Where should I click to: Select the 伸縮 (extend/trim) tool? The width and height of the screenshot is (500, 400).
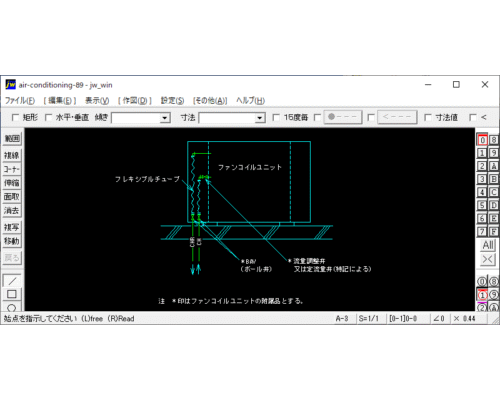12,183
